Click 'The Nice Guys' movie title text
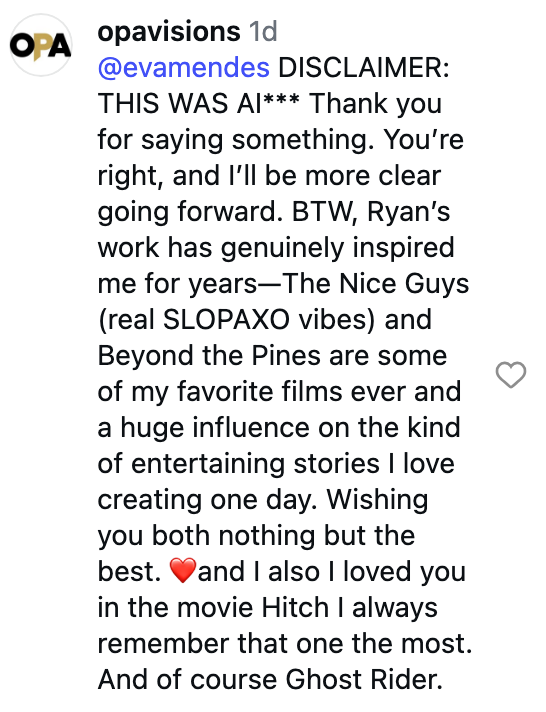Image resolution: width=546 pixels, height=712 pixels. coord(376,284)
